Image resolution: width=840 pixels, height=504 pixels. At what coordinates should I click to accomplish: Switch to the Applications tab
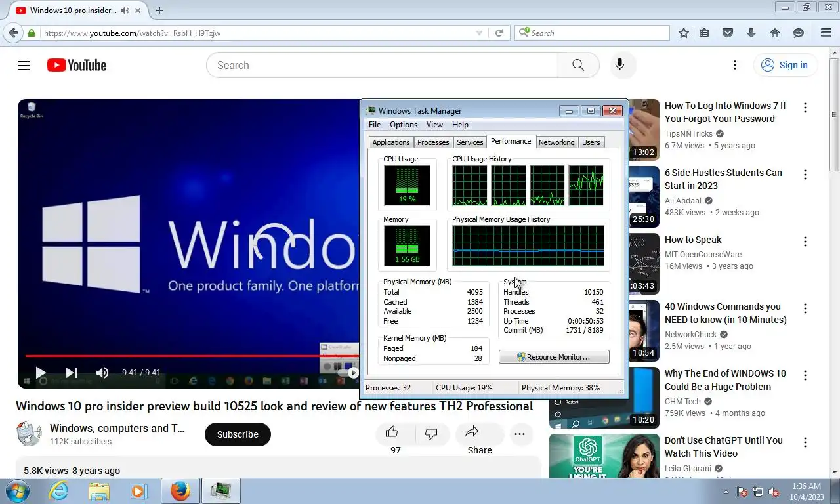click(391, 142)
